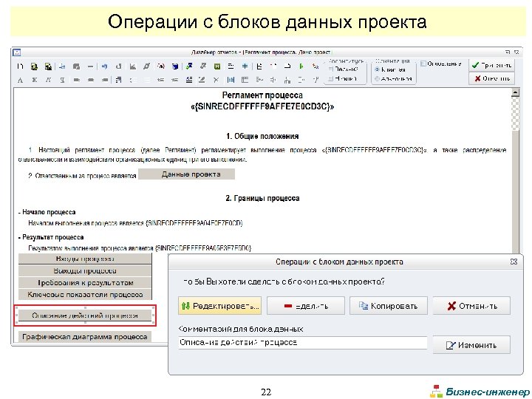The width and height of the screenshot is (532, 399).
Task: Click the table layout icon
Action: [245, 80]
